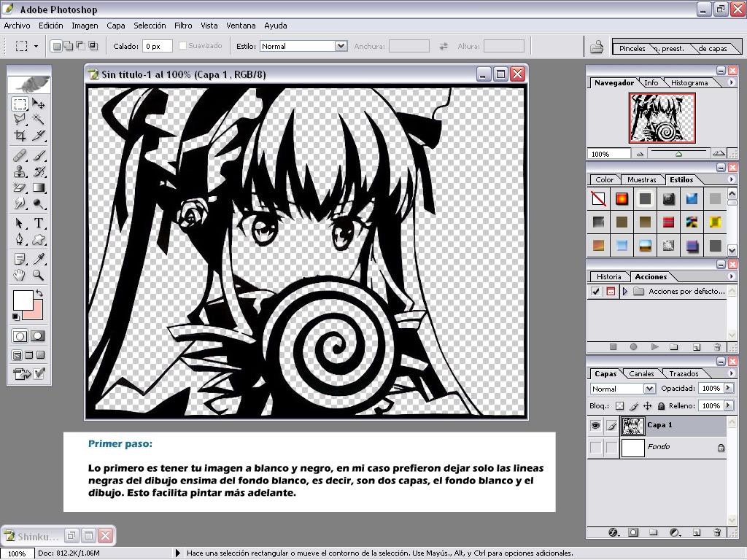The image size is (747, 560).
Task: Select the Path Selection tool
Action: (x=20, y=223)
